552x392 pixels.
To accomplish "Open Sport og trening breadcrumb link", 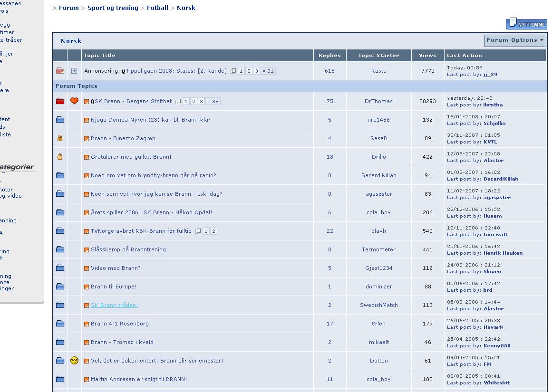I will (113, 8).
